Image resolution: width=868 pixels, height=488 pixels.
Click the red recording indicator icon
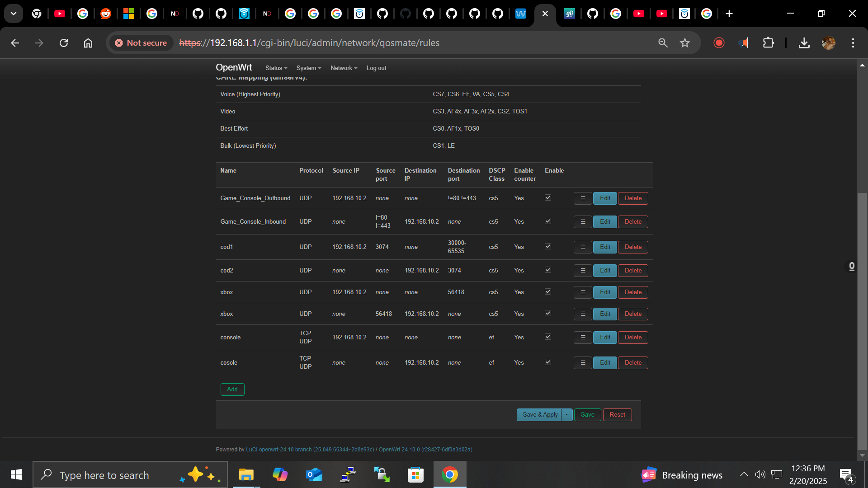(x=719, y=43)
